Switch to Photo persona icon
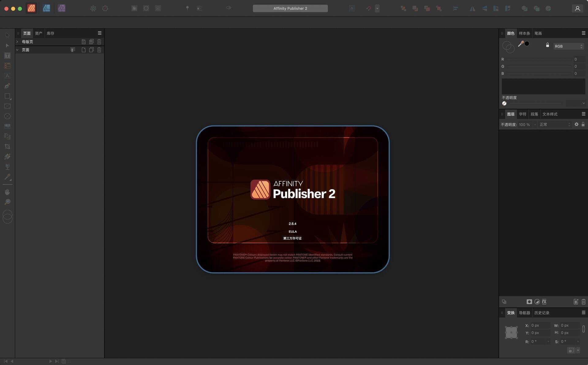 click(62, 8)
